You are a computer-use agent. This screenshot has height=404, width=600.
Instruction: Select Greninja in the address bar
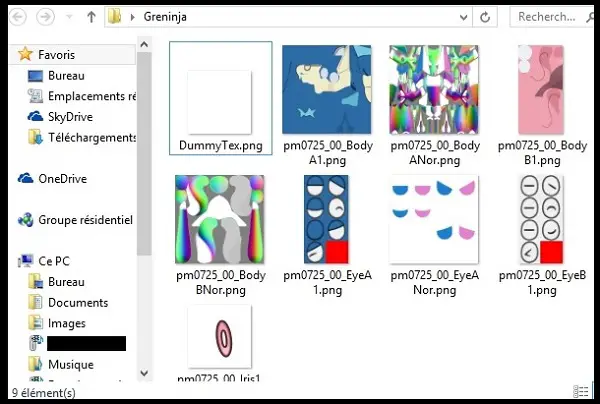point(165,17)
